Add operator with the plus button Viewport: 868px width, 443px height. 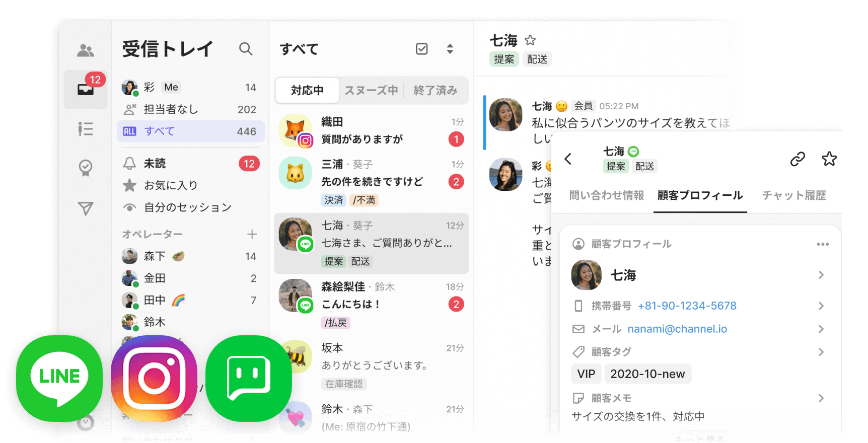click(x=252, y=234)
